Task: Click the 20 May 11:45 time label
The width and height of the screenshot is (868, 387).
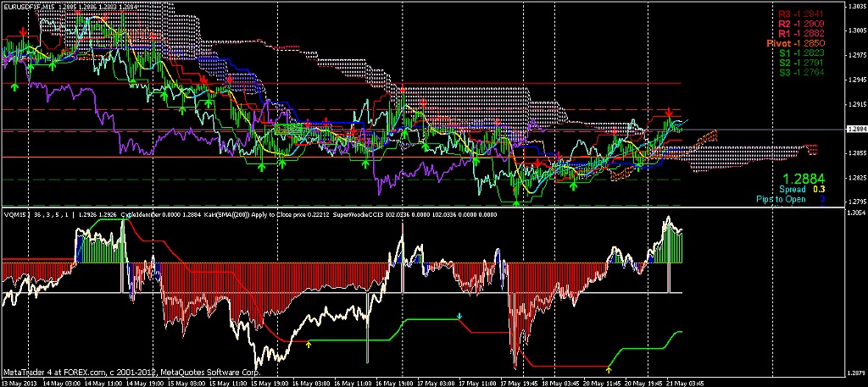Action: point(601,382)
